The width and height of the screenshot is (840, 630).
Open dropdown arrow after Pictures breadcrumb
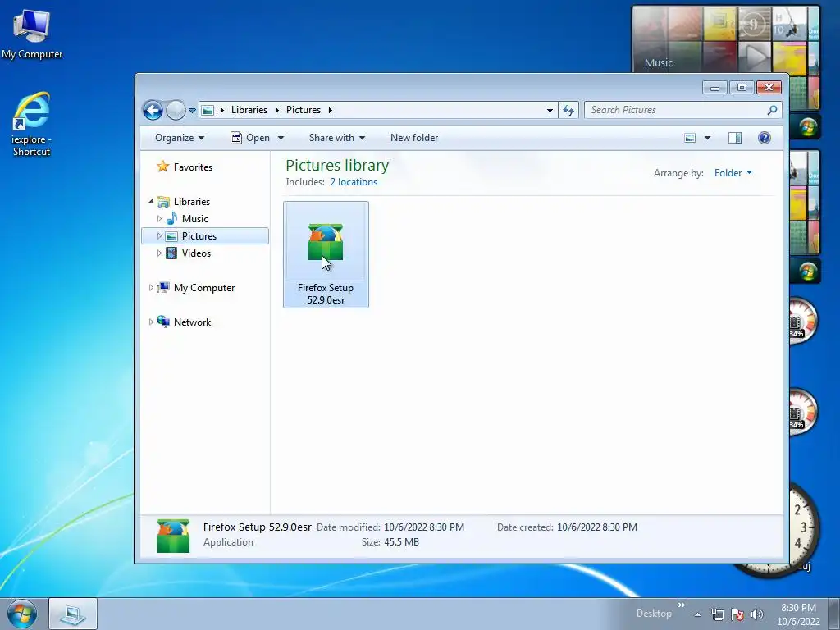point(330,111)
